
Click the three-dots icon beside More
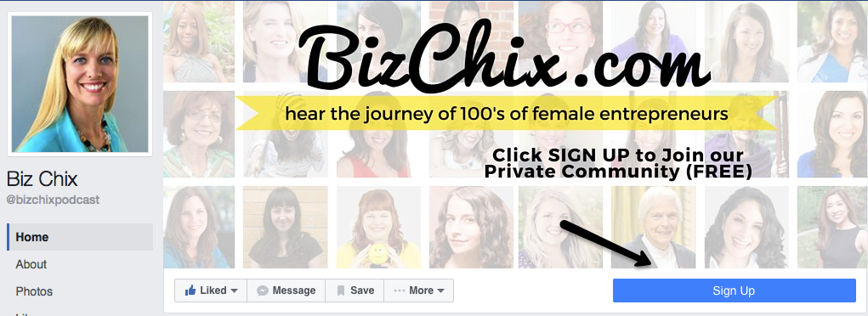coord(399,291)
